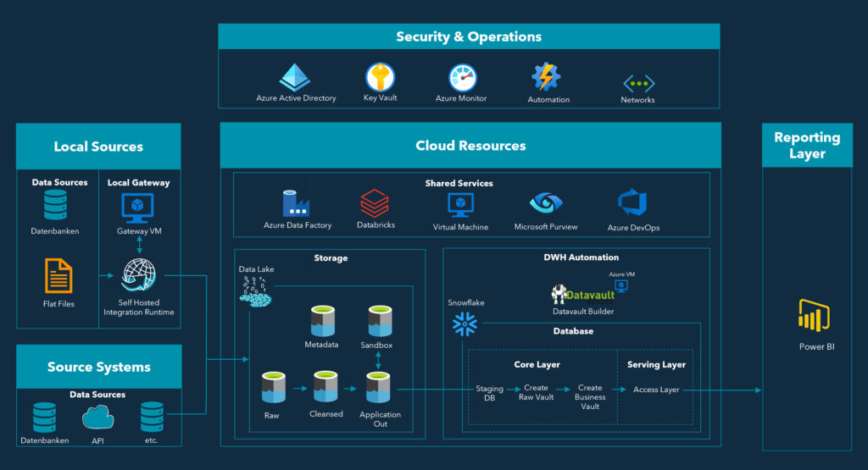Select the Cloud Resources header
Screen dimensions: 868x470
(x=470, y=146)
